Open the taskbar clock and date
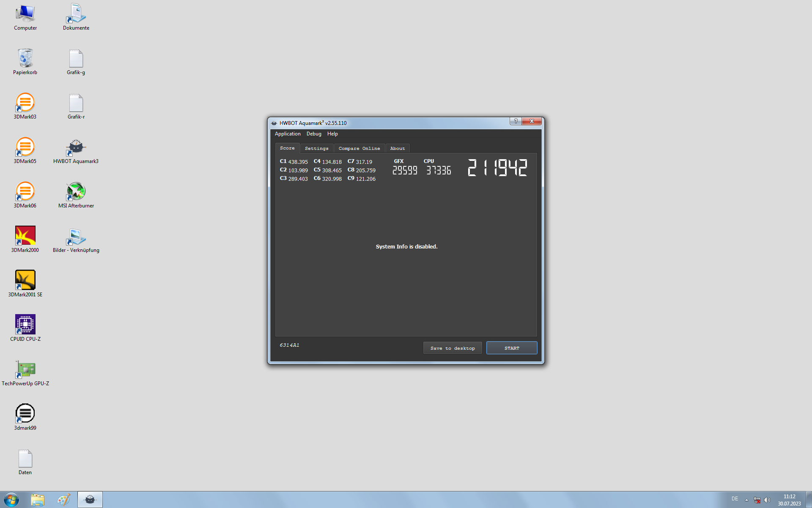The width and height of the screenshot is (812, 508). [x=790, y=500]
